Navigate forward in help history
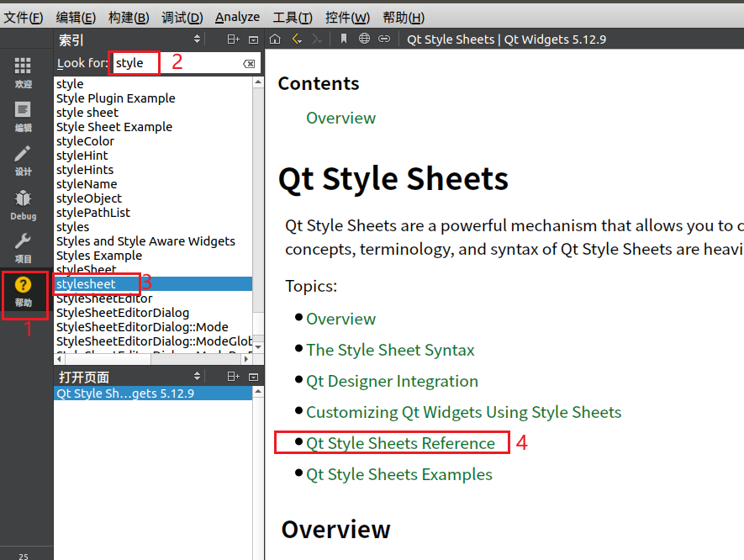744x560 pixels. (317, 39)
